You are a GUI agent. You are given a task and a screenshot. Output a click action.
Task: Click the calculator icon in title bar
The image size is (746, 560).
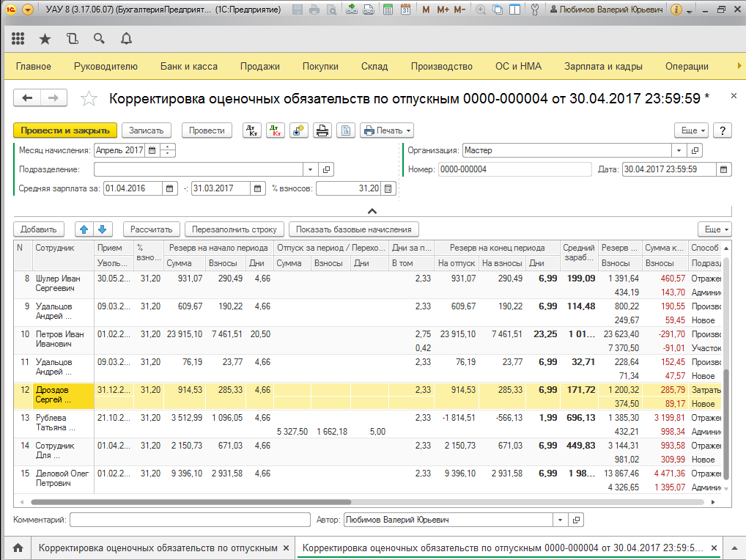[388, 10]
